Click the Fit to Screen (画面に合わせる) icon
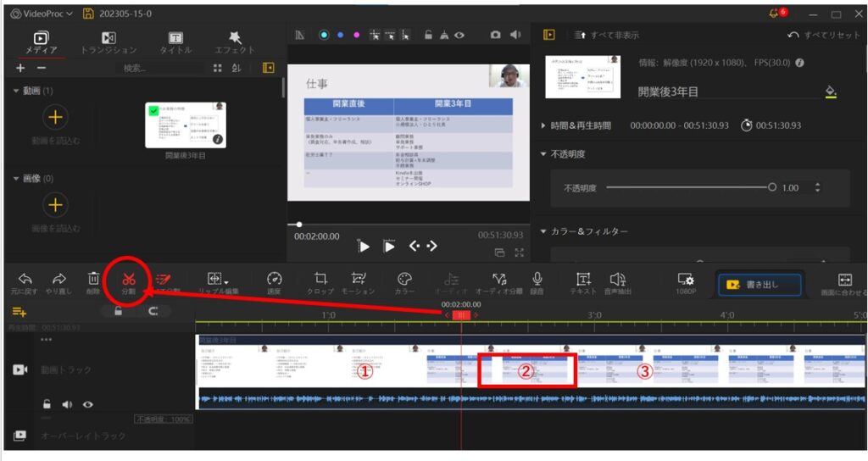The height and width of the screenshot is (461, 868). tap(845, 279)
